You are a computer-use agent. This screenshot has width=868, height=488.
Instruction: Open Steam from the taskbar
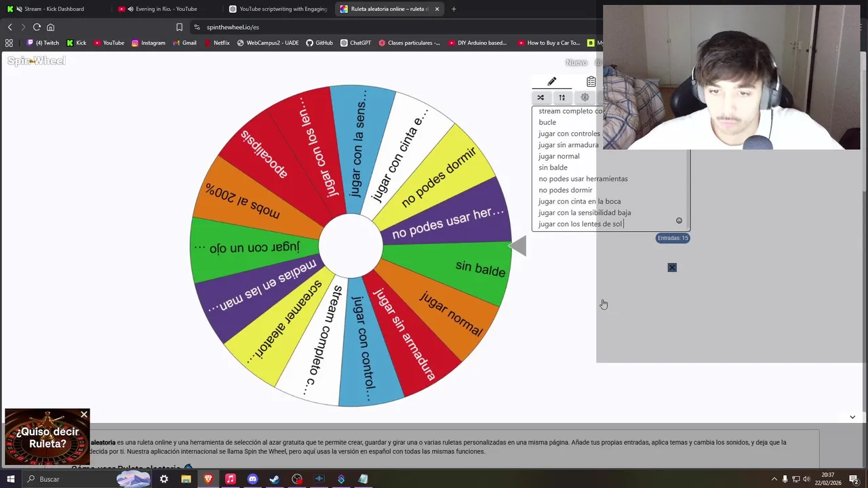(275, 479)
